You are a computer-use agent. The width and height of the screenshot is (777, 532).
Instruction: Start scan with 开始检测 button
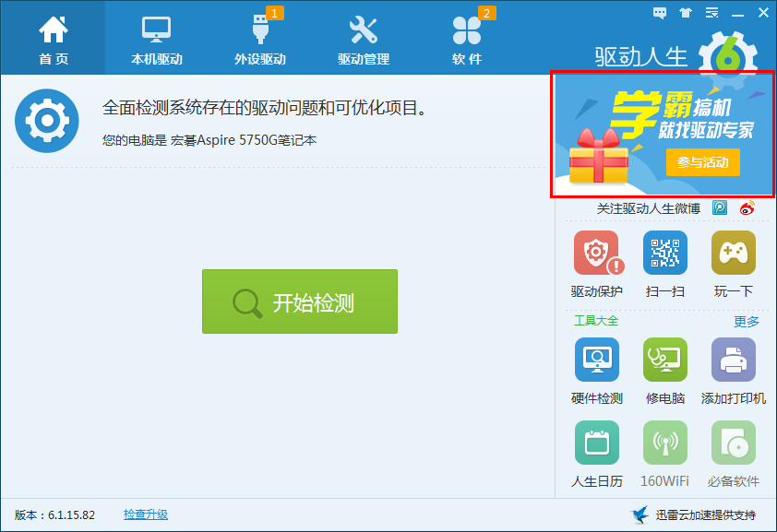coord(300,301)
